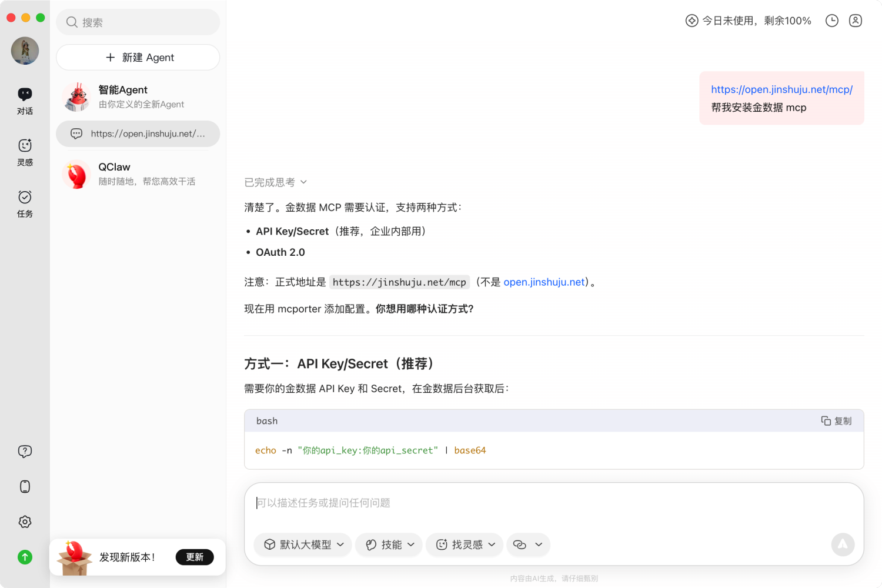Open the 任务 tasks section
The height and width of the screenshot is (588, 882).
[25, 203]
